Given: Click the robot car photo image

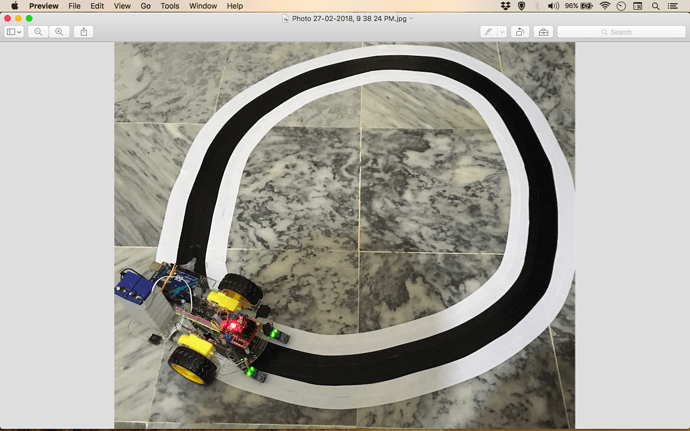Looking at the screenshot, I should click(345, 235).
